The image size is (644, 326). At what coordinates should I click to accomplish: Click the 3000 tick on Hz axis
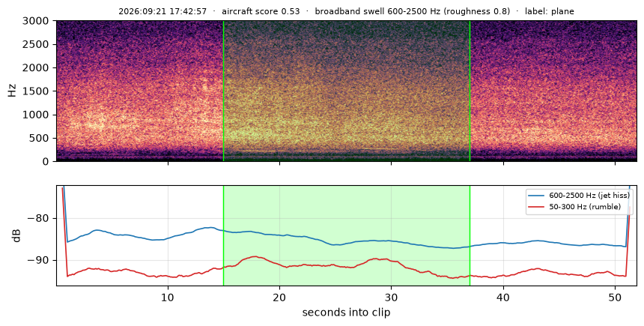(36, 20)
